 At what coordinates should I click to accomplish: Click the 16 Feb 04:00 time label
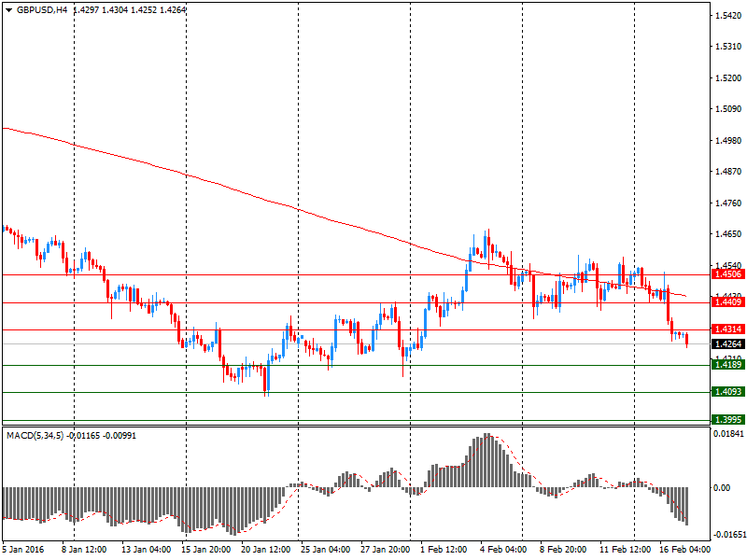pos(684,549)
